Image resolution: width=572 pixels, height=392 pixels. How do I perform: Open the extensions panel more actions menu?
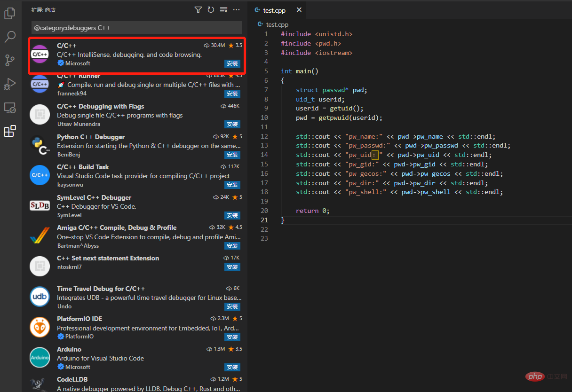point(237,10)
